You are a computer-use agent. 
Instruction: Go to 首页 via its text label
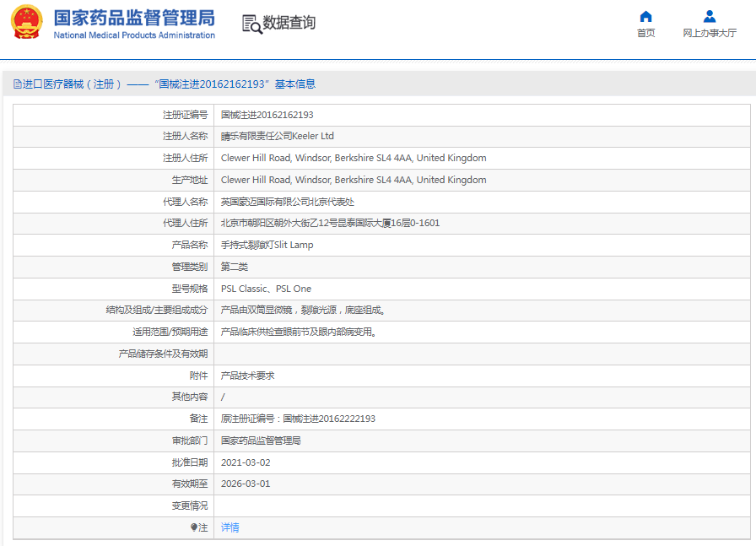(645, 33)
